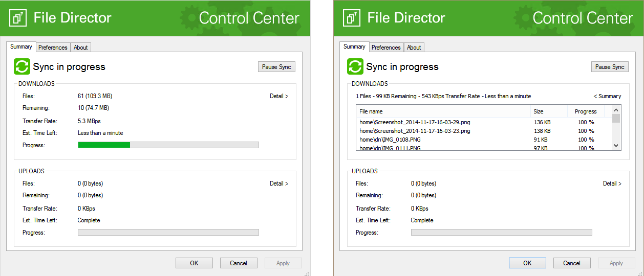Click the 136 KB size cell
This screenshot has height=276, width=644.
tap(542, 122)
